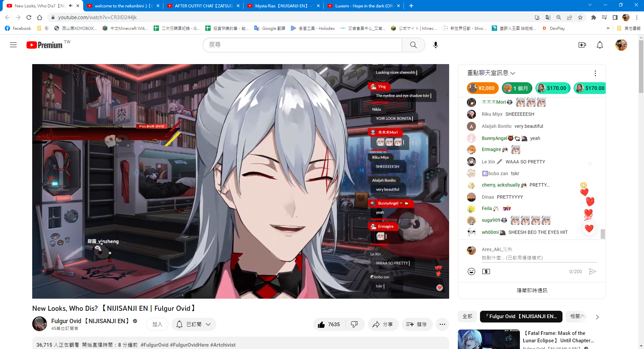Like the video with 7635 likes
Screen dimensions: 644x349
329,325
